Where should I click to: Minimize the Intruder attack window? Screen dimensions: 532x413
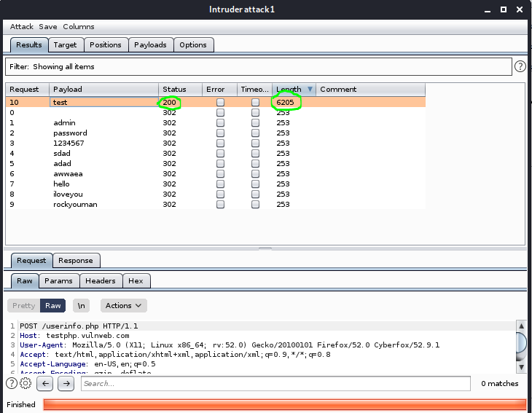pyautogui.click(x=488, y=10)
